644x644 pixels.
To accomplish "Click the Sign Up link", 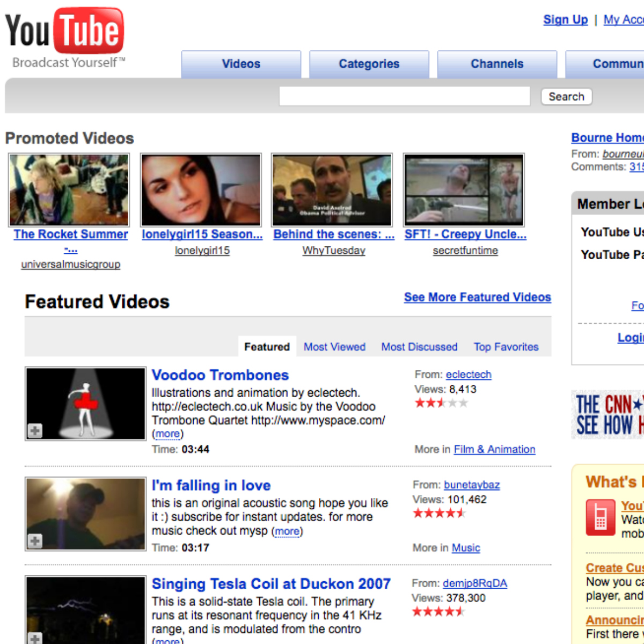I will (565, 20).
